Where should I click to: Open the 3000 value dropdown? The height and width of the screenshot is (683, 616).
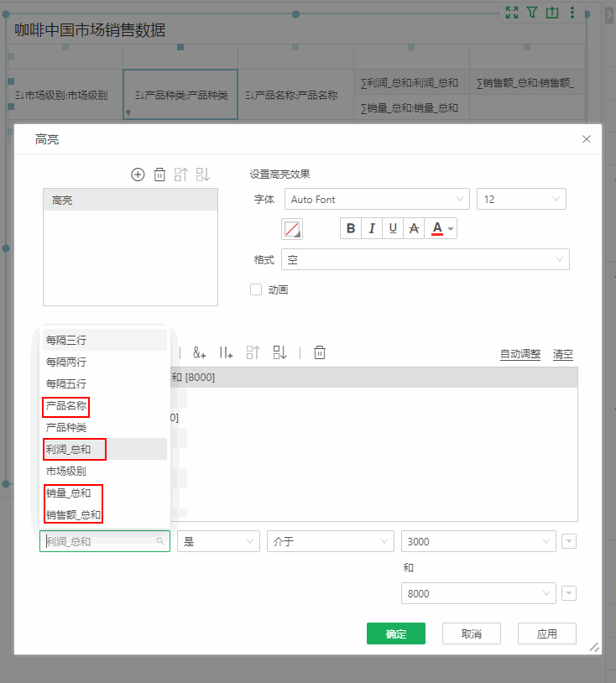coord(478,541)
